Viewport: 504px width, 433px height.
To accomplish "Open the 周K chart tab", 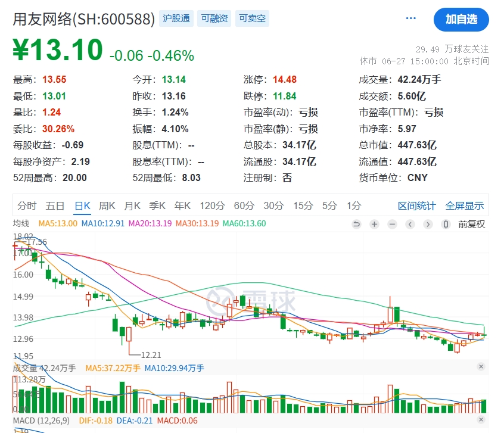I will coord(107,205).
